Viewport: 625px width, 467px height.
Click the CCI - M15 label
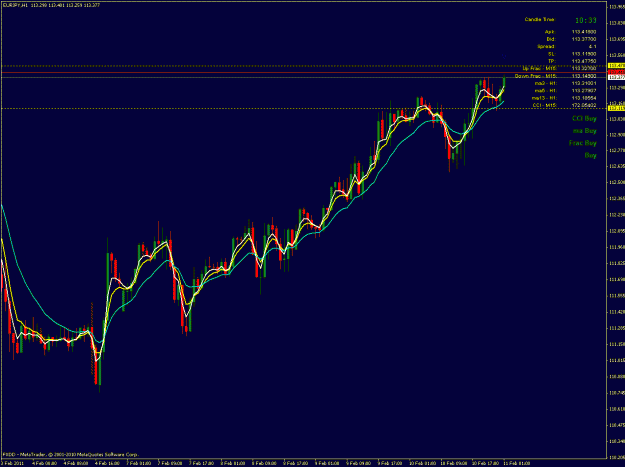click(544, 105)
